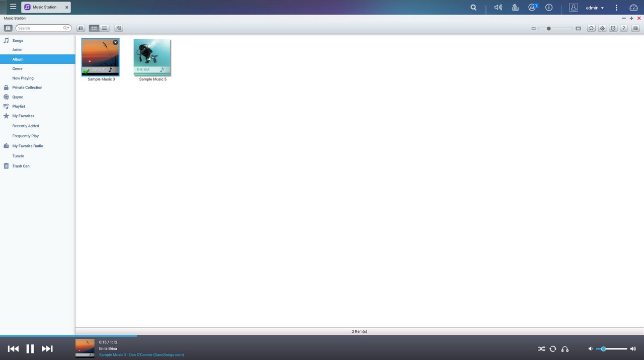Open the dashboard gauge icon
Image resolution: width=644 pixels, height=360 pixels.
click(633, 8)
